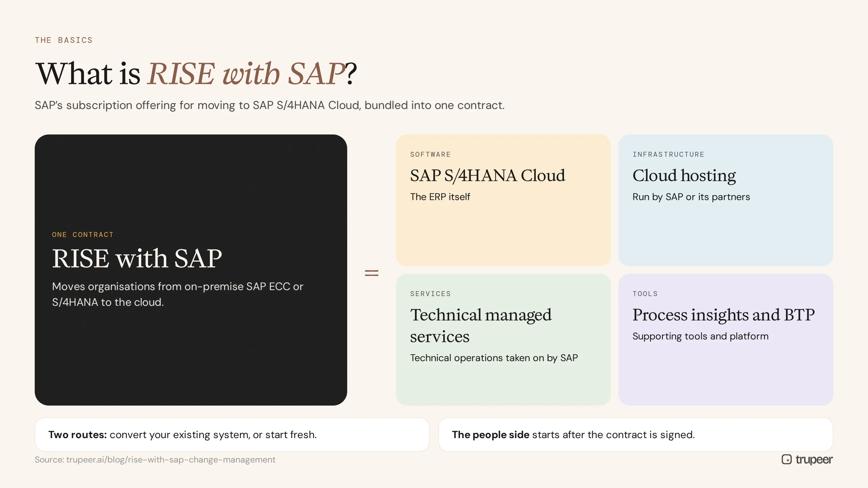Click the 'SAP S/4HANA Cloud' card title

point(488,175)
